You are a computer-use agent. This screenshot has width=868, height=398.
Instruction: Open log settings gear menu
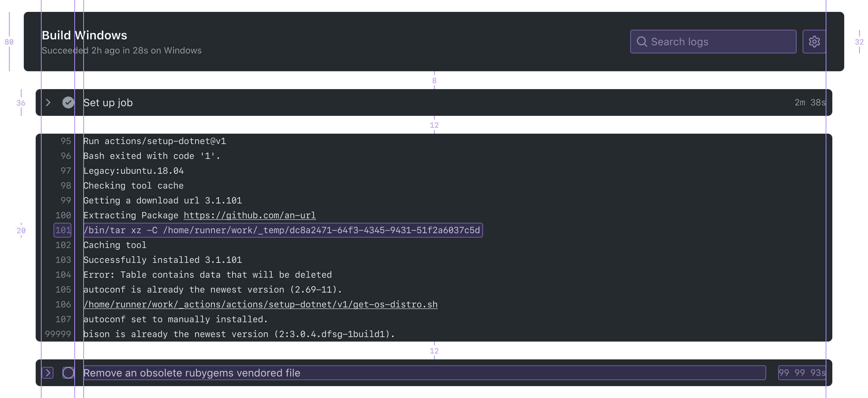[814, 42]
